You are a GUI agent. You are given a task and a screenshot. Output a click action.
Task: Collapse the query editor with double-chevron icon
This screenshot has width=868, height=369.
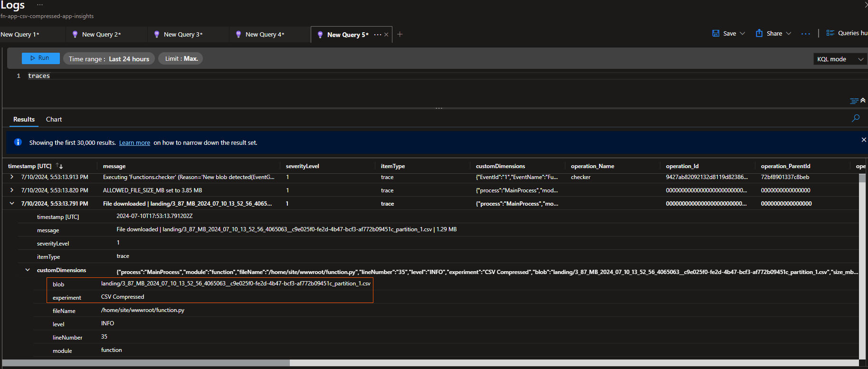click(863, 100)
